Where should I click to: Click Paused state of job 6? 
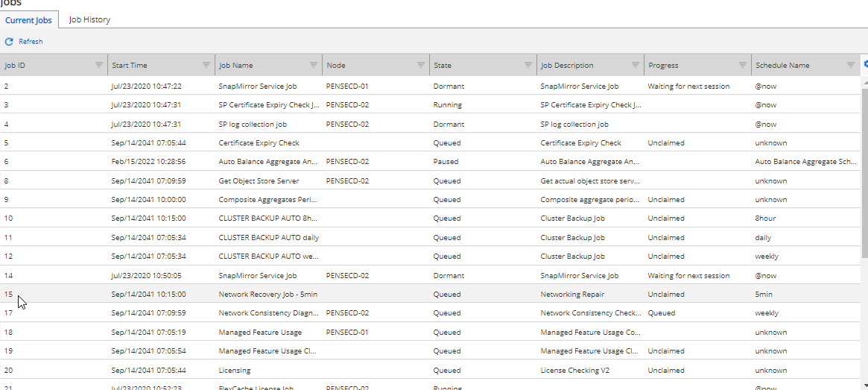[x=446, y=162]
